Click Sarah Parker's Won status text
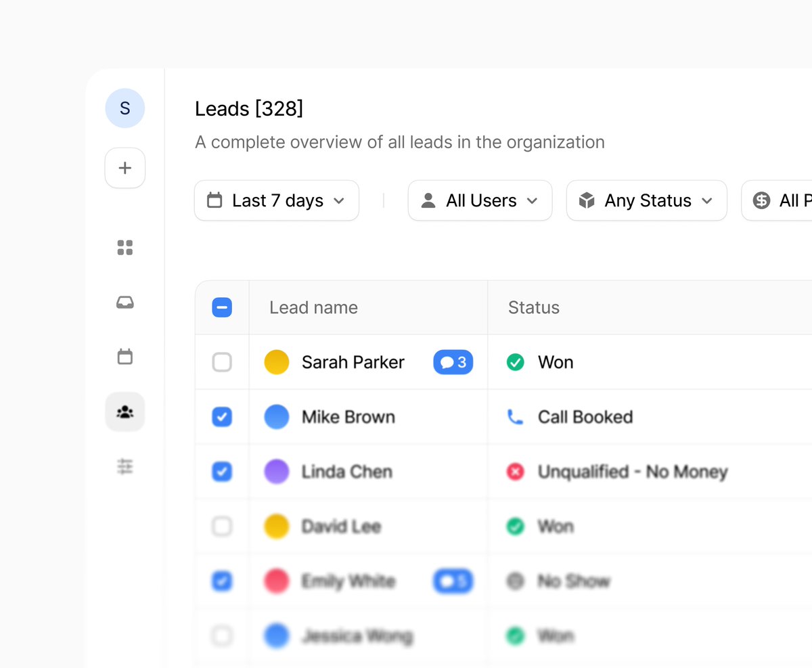The height and width of the screenshot is (668, 812). 556,362
